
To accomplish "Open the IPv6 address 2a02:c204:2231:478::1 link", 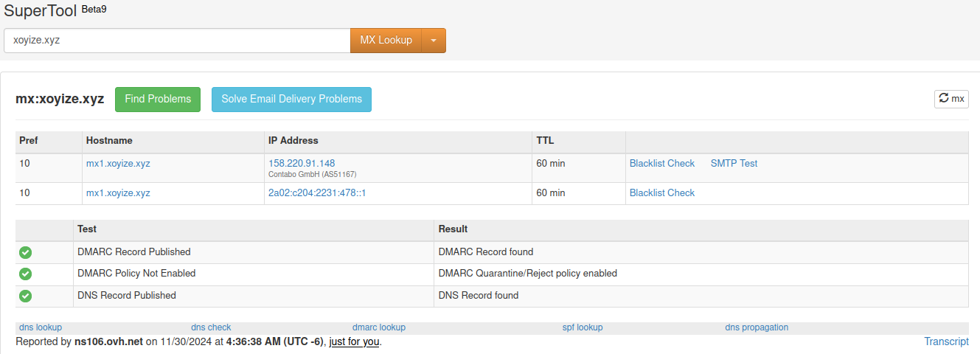I will tap(317, 193).
